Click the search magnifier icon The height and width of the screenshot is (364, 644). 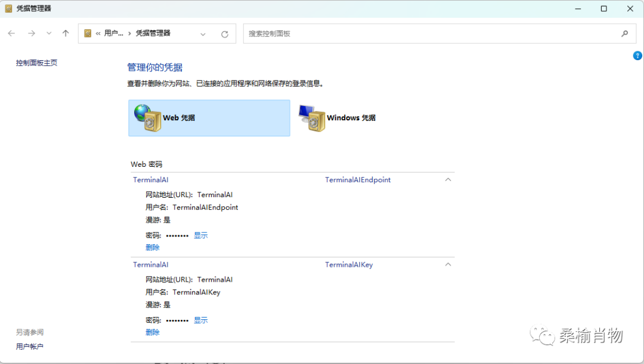[625, 33]
